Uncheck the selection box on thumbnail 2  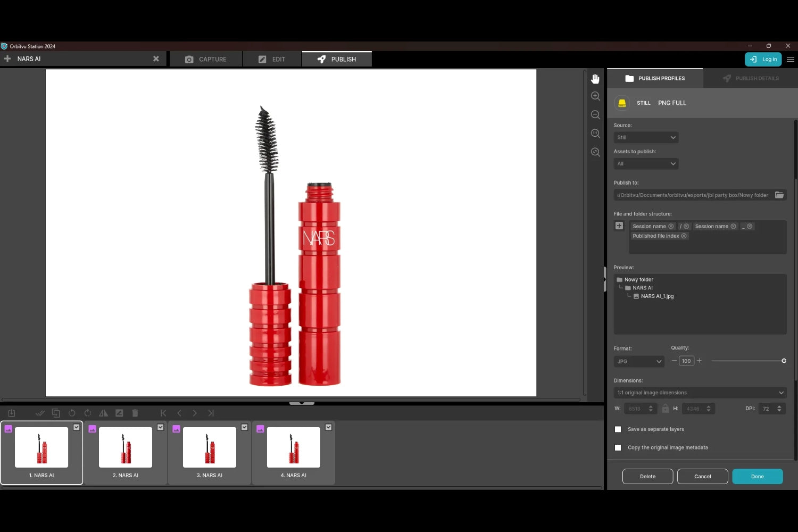[x=161, y=427]
